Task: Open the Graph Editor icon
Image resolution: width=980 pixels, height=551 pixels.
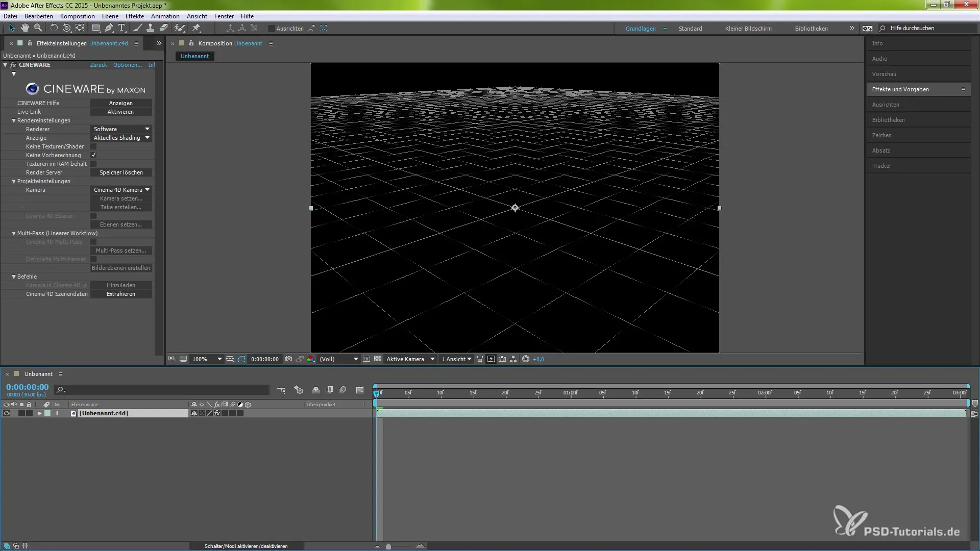Action: click(x=360, y=390)
